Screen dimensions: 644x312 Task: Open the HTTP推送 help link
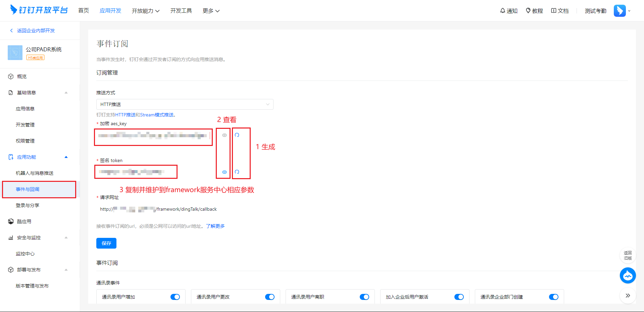point(126,115)
